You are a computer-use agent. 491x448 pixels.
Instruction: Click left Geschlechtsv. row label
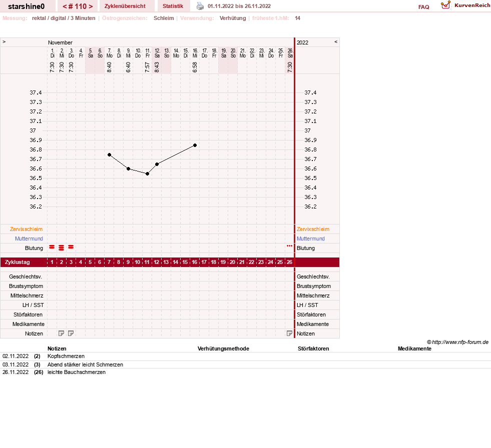coord(26,276)
